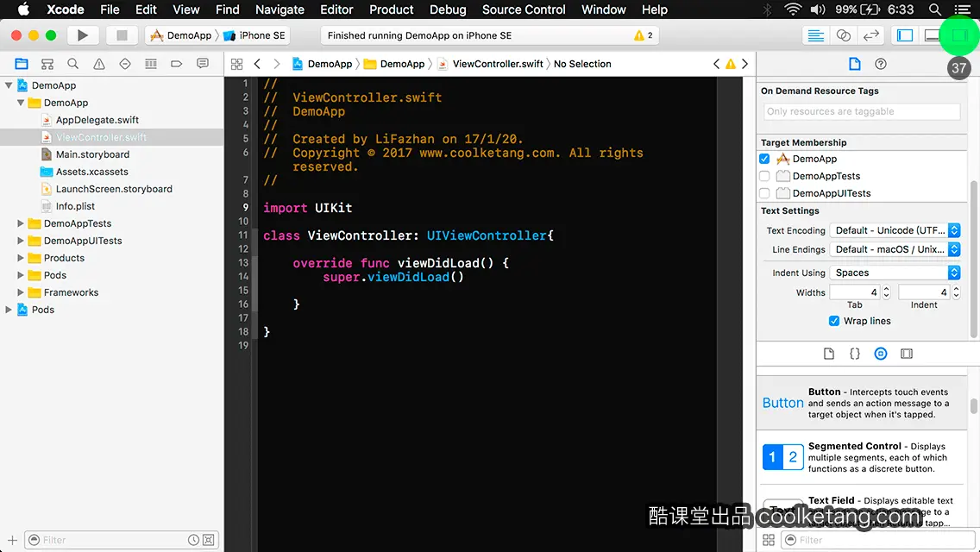Toggle the Debug area panel

(932, 35)
